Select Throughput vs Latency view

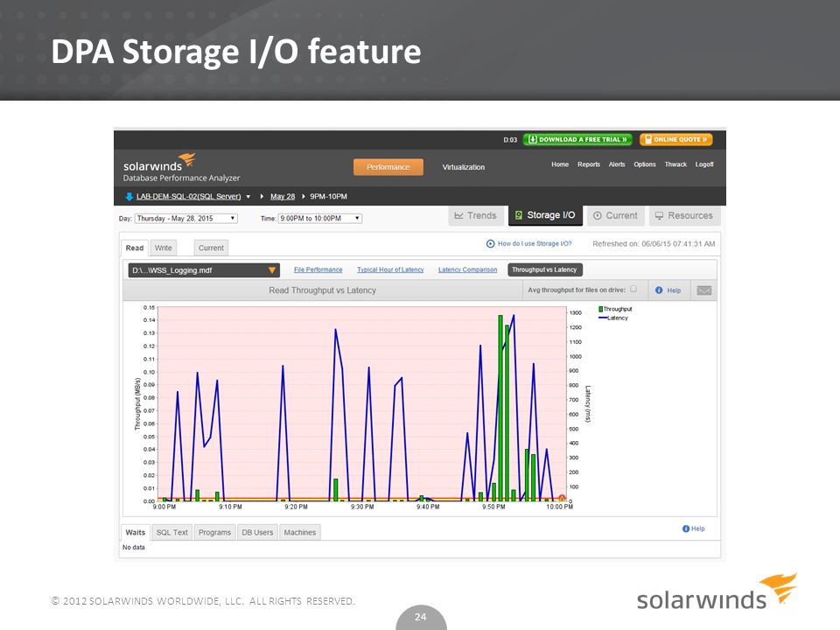click(x=544, y=270)
